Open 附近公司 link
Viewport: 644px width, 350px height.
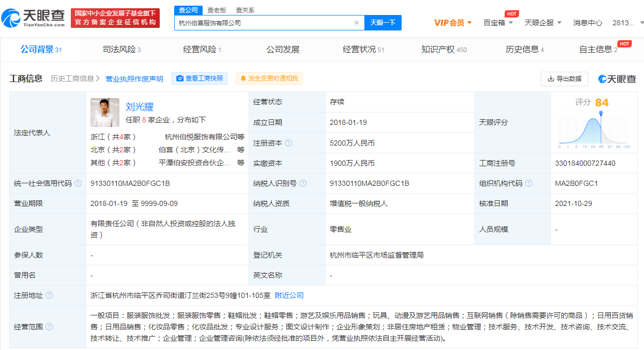[289, 295]
